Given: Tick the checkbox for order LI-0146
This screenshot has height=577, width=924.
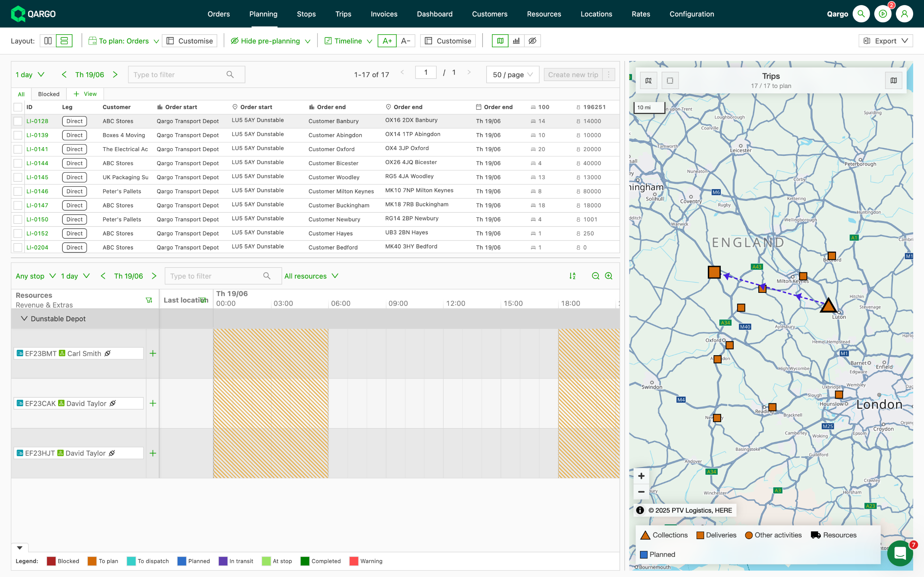Looking at the screenshot, I should click(18, 191).
